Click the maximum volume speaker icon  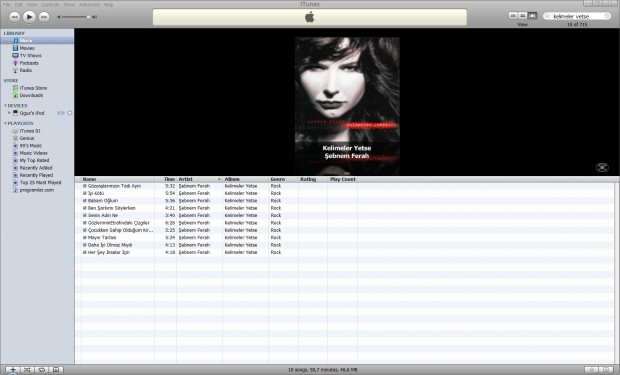95,17
